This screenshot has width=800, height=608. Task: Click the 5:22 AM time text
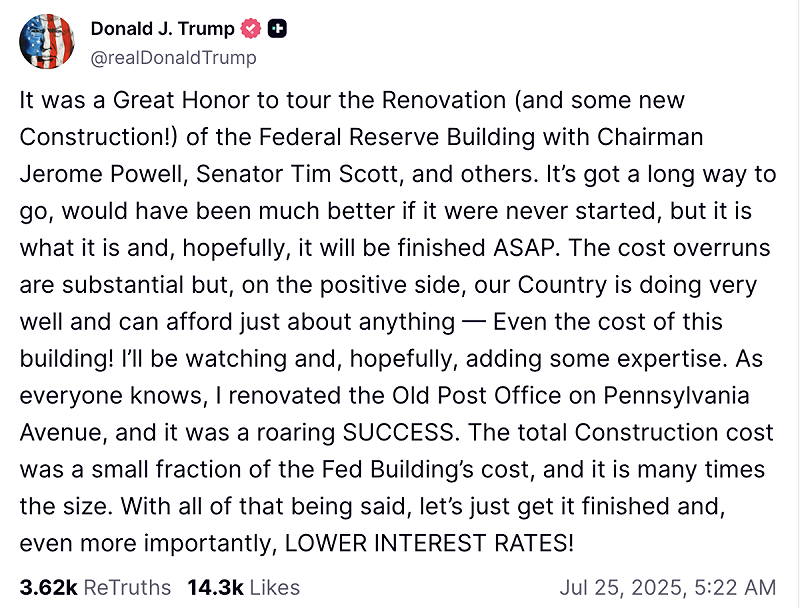point(735,588)
